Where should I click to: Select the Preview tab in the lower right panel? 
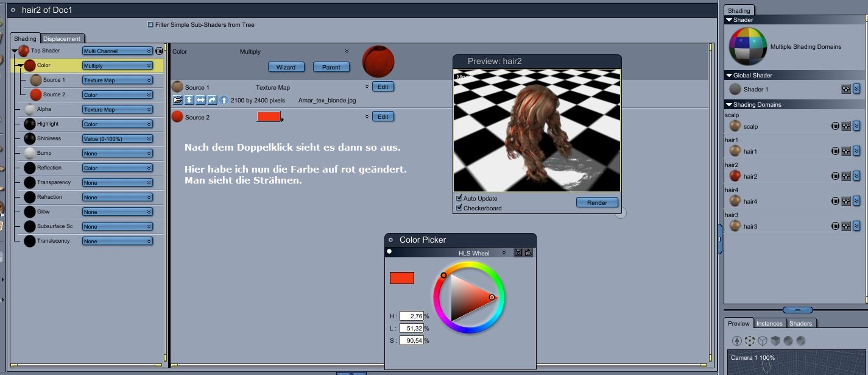pyautogui.click(x=739, y=323)
